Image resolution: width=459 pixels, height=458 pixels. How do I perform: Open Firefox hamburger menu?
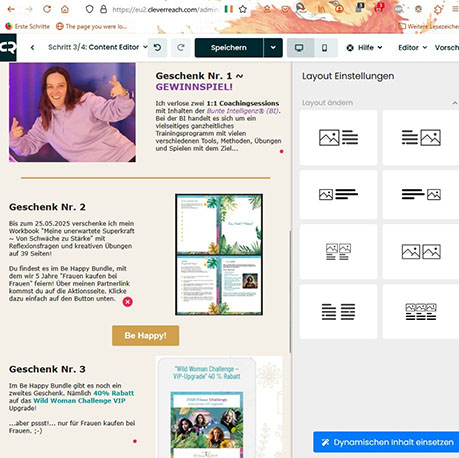pos(455,9)
